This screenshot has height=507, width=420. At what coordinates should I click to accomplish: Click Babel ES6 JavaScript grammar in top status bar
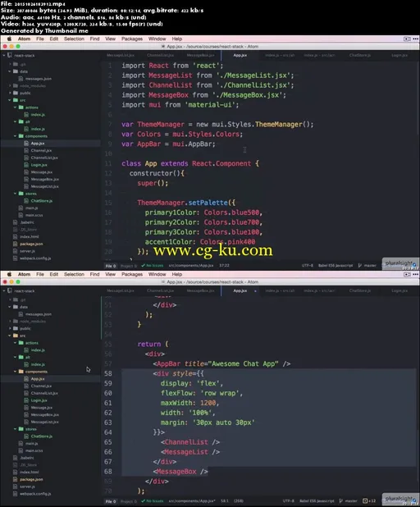(x=336, y=266)
